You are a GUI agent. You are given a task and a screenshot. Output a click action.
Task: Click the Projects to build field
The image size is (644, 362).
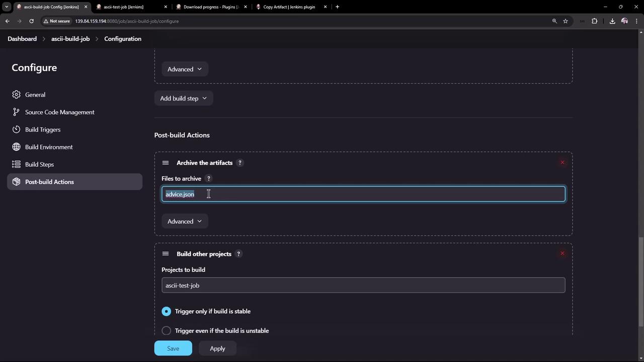tap(363, 285)
